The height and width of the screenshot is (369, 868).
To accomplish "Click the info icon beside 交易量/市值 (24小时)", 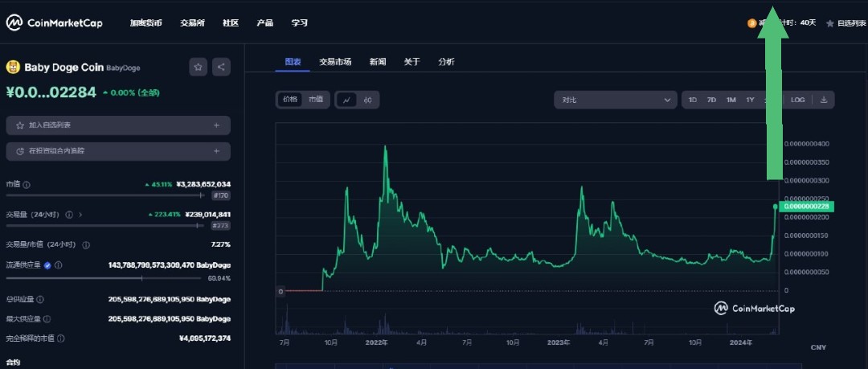I will click(86, 245).
